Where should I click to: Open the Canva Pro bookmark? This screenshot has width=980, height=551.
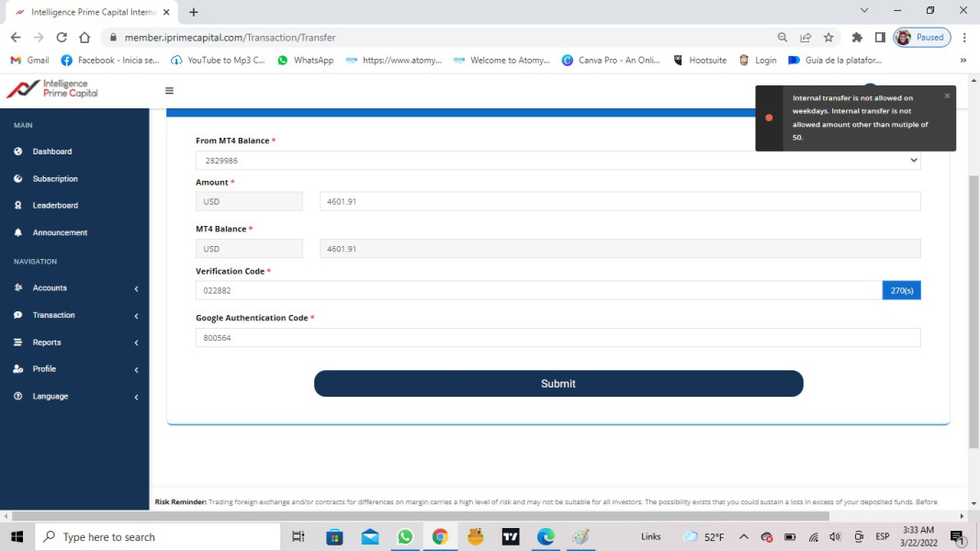(612, 60)
